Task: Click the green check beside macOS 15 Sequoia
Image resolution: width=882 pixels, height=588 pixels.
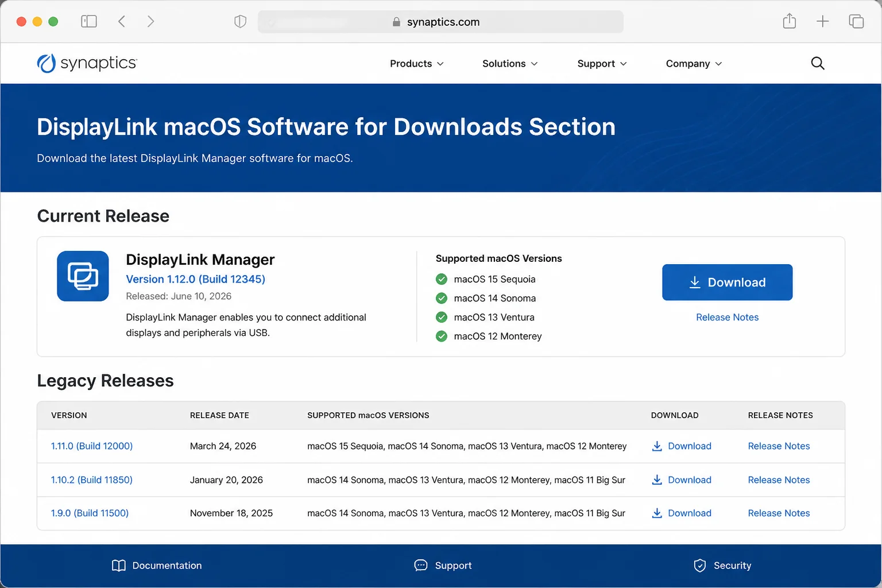Action: (442, 280)
